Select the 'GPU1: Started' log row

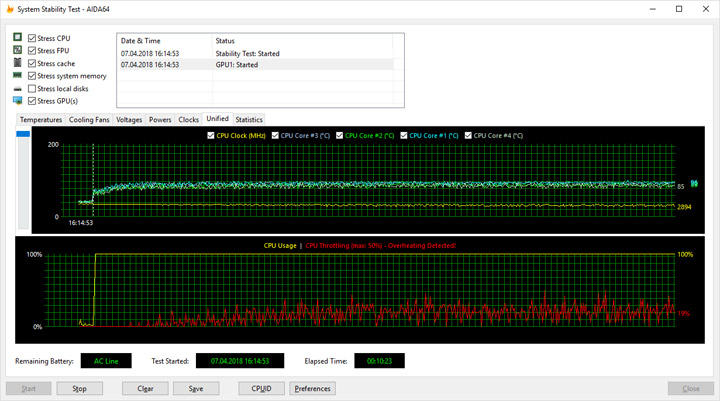click(255, 65)
